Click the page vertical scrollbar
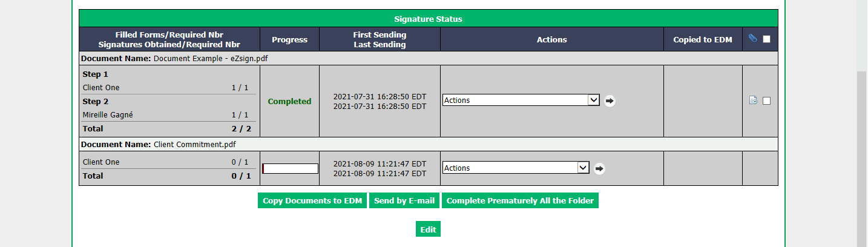This screenshot has height=247, width=868. (x=862, y=157)
